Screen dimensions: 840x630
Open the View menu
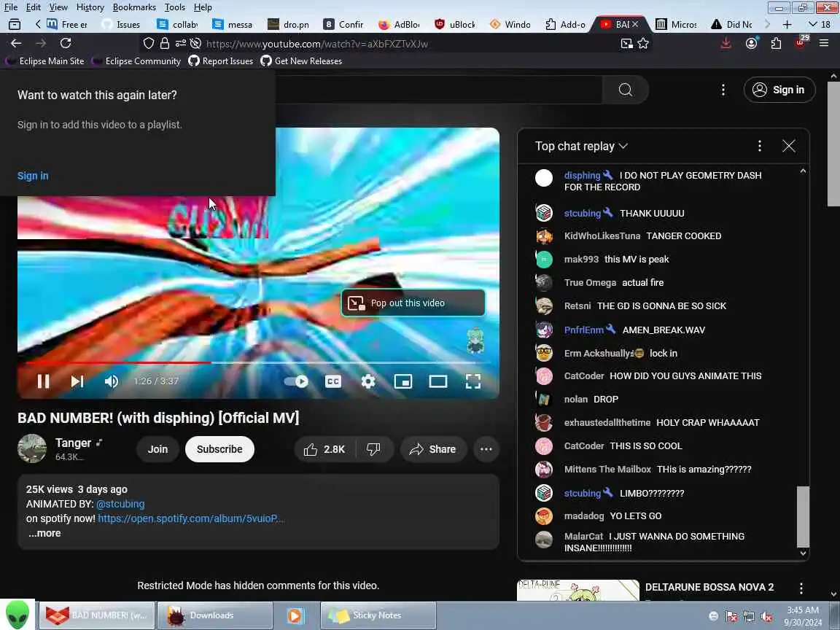(x=58, y=7)
